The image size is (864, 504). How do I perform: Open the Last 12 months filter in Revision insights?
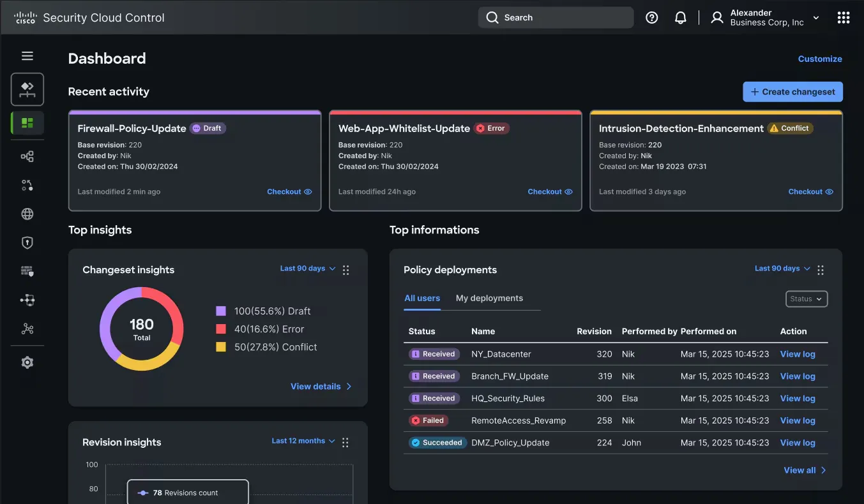302,440
